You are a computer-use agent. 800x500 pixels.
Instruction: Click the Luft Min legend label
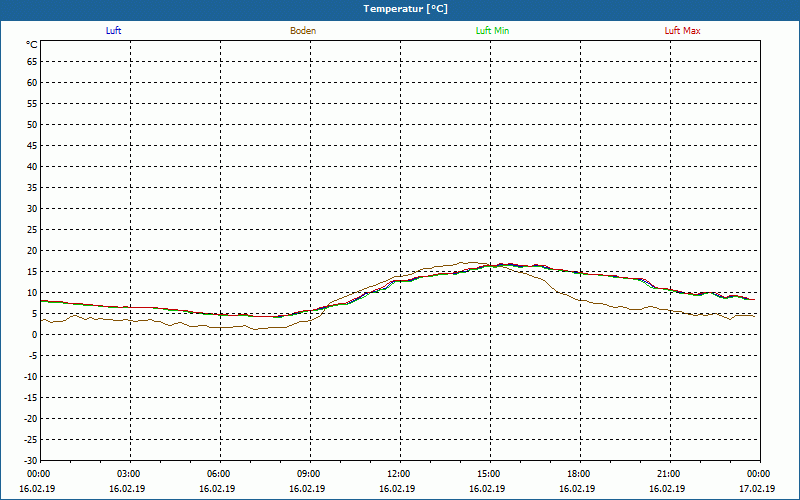click(x=492, y=31)
